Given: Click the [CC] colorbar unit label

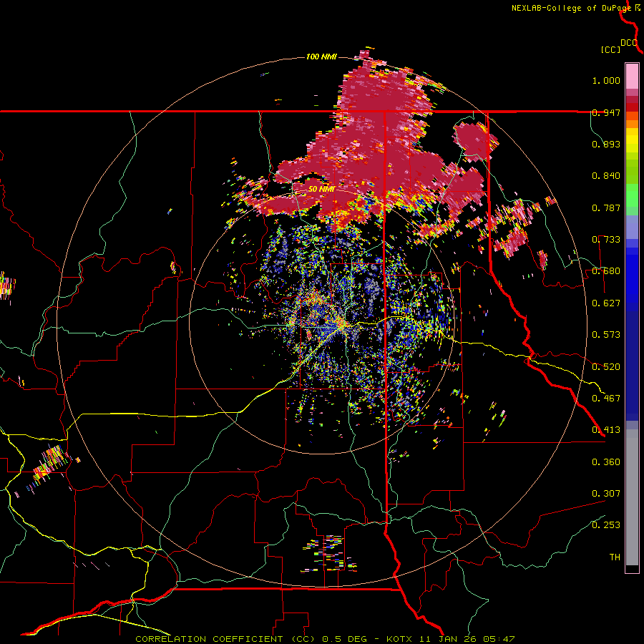Looking at the screenshot, I should 610,49.
